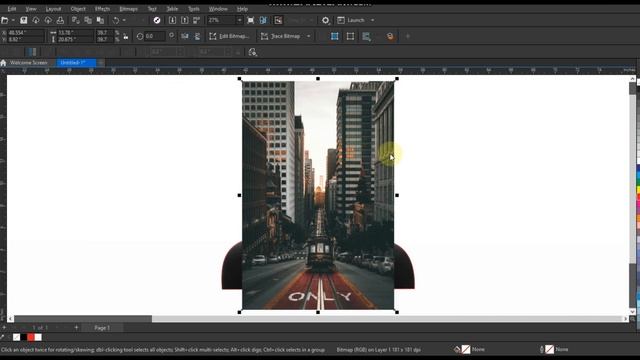The width and height of the screenshot is (640, 360).
Task: Add a page with the plus icon
Action: click(76, 327)
